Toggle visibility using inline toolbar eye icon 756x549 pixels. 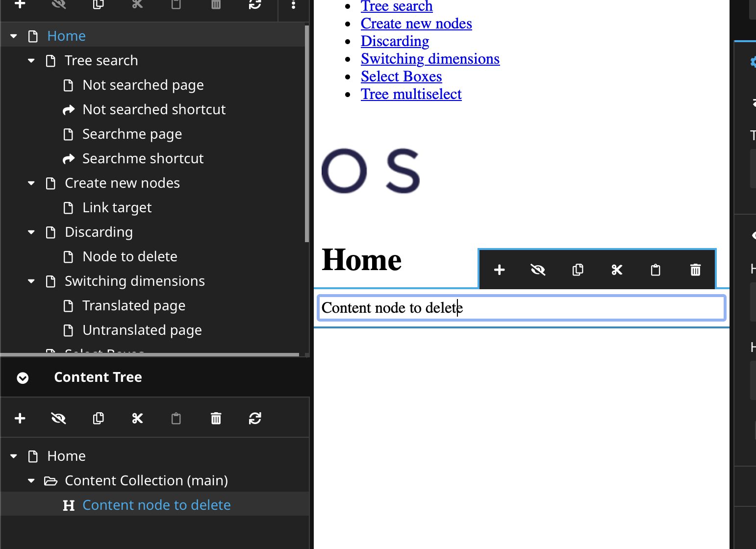(538, 270)
